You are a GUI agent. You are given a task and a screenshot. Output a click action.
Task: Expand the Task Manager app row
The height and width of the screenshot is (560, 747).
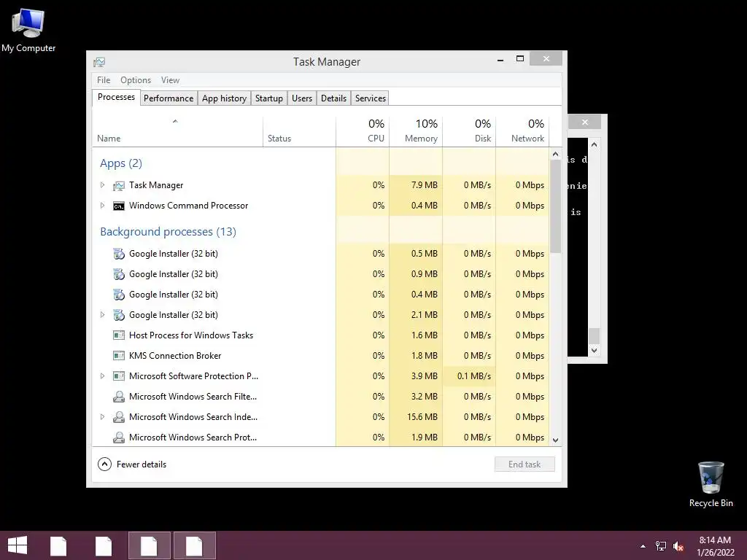coord(102,185)
